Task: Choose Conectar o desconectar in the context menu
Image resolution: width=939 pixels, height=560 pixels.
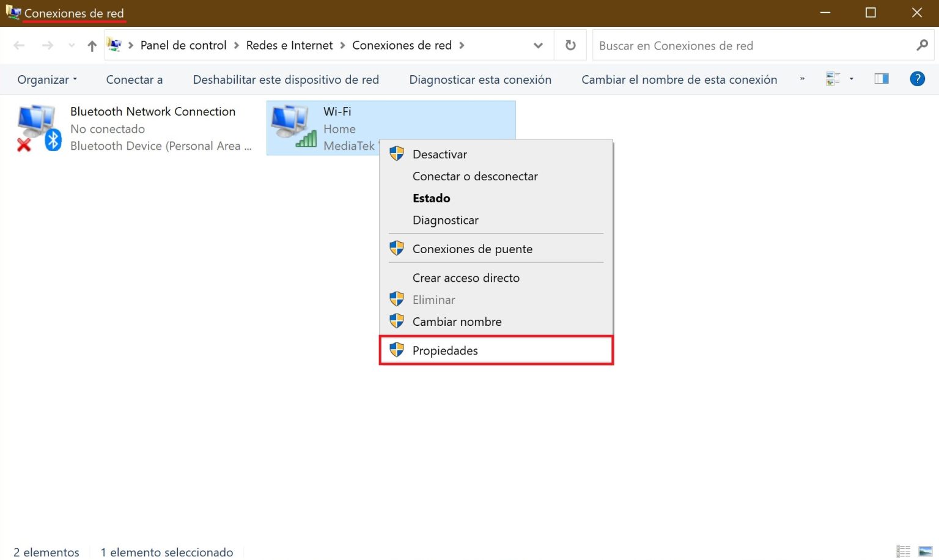Action: (475, 176)
